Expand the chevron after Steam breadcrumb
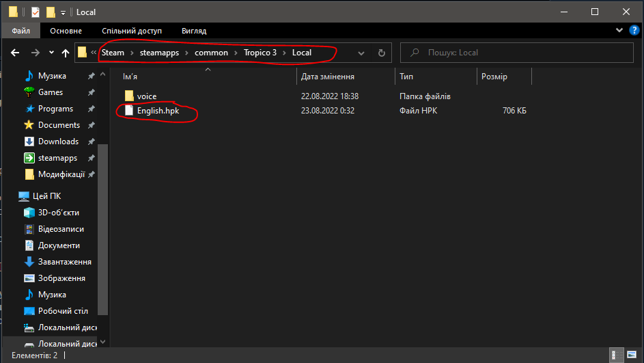The height and width of the screenshot is (363, 644). tap(132, 53)
